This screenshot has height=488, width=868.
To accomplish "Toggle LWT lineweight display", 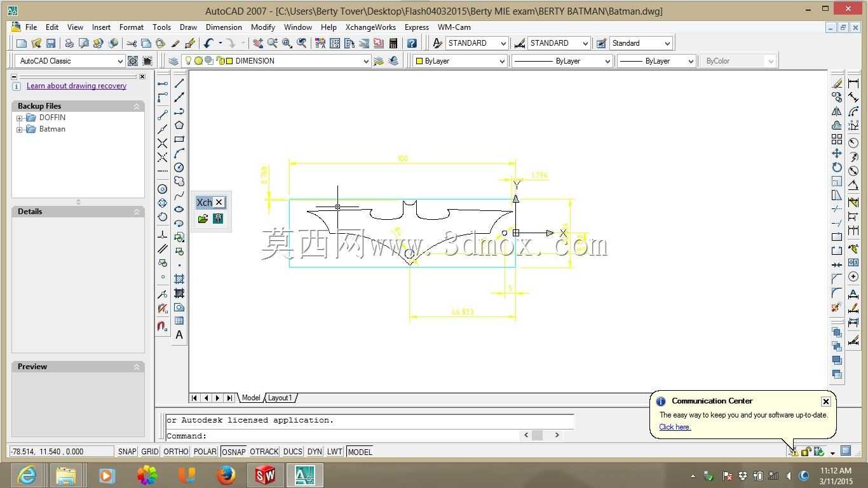I will (335, 452).
